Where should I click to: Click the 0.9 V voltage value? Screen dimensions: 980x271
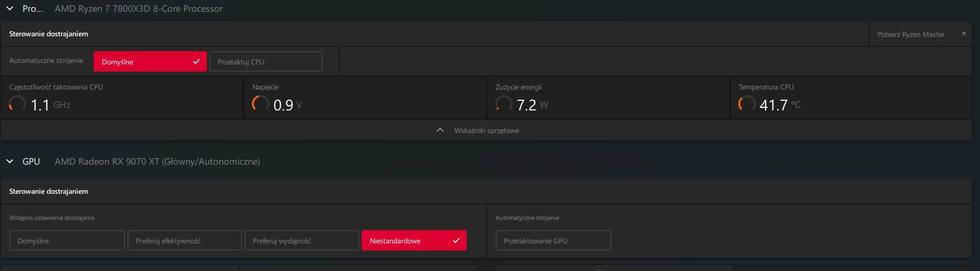(x=288, y=105)
